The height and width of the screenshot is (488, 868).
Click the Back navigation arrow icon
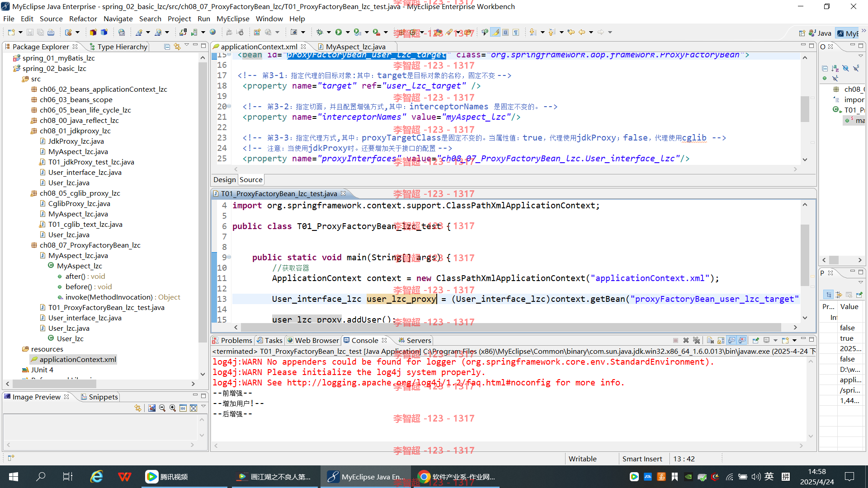click(x=582, y=32)
